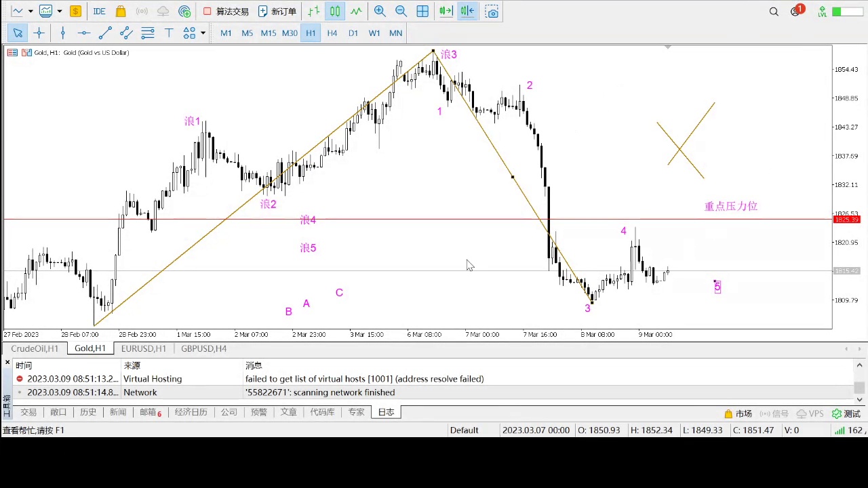Open the shapes objects dropdown arrow
Screen dimensions: 868x488
203,33
